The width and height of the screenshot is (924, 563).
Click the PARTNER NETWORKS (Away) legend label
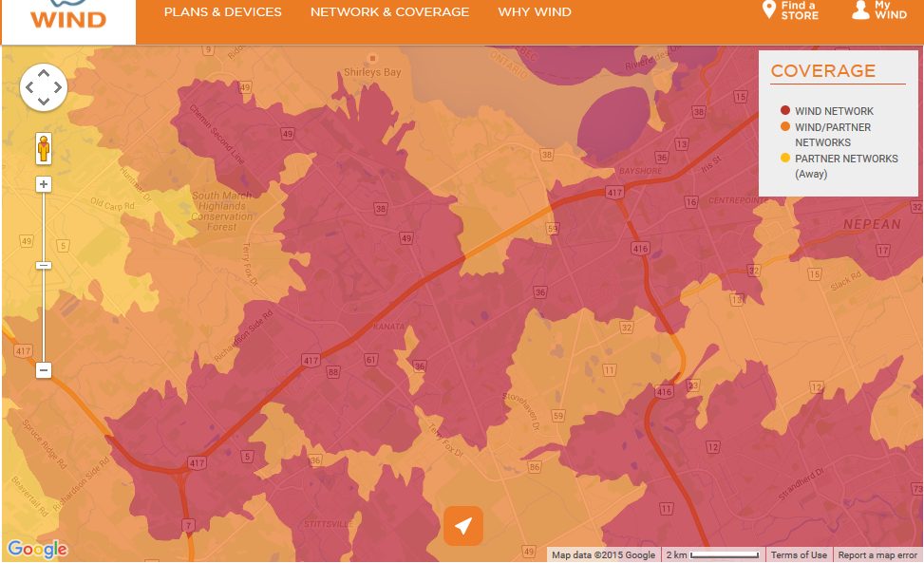point(846,166)
